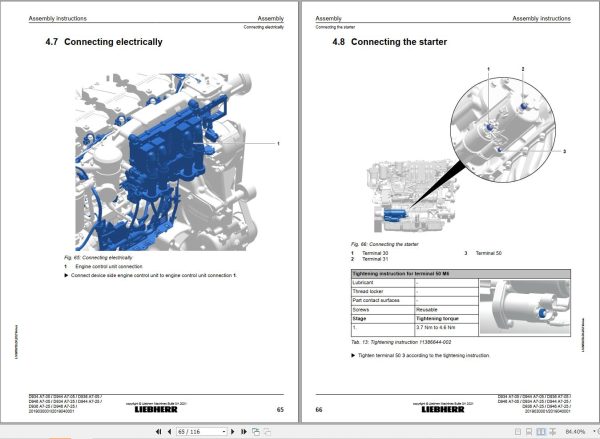This screenshot has height=439, width=600.
Task: Click the page number 66 in the footer
Action: (x=319, y=410)
